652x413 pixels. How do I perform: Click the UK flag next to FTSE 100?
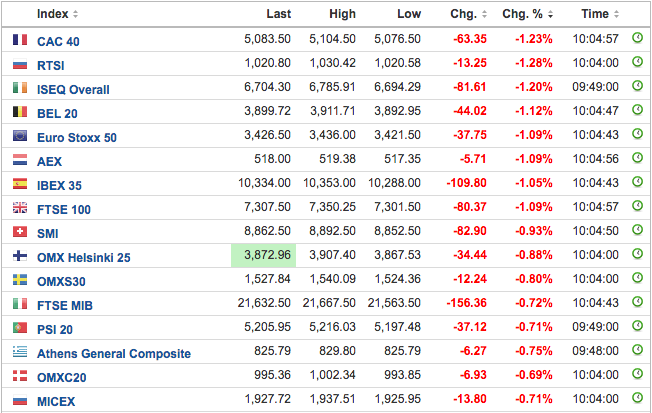(x=19, y=208)
